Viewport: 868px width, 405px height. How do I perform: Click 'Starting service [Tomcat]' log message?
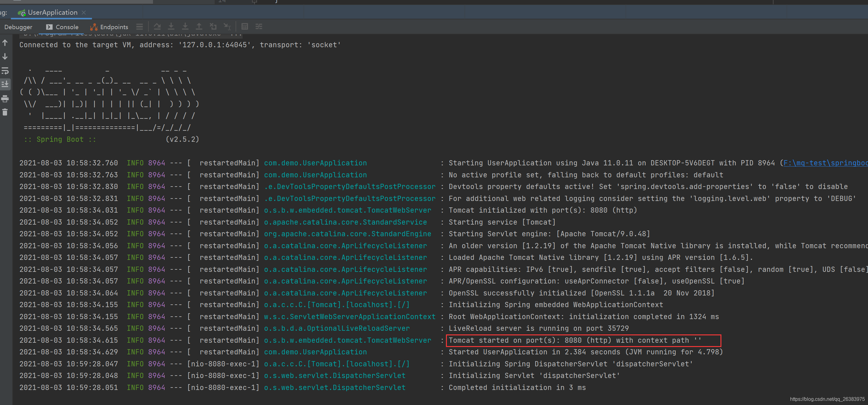tap(502, 222)
